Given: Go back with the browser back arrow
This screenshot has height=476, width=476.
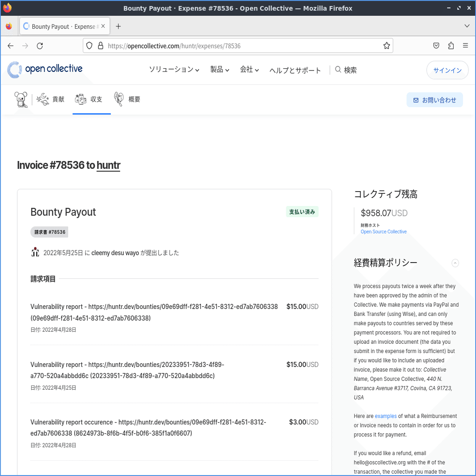Looking at the screenshot, I should coord(11,46).
